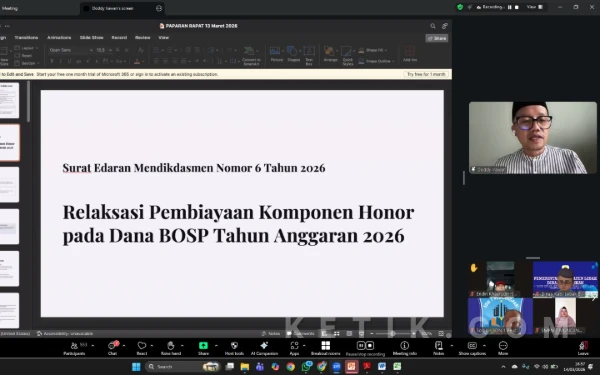Expand the Notes options arrow
Image resolution: width=600 pixels, height=375 pixels.
452,346
